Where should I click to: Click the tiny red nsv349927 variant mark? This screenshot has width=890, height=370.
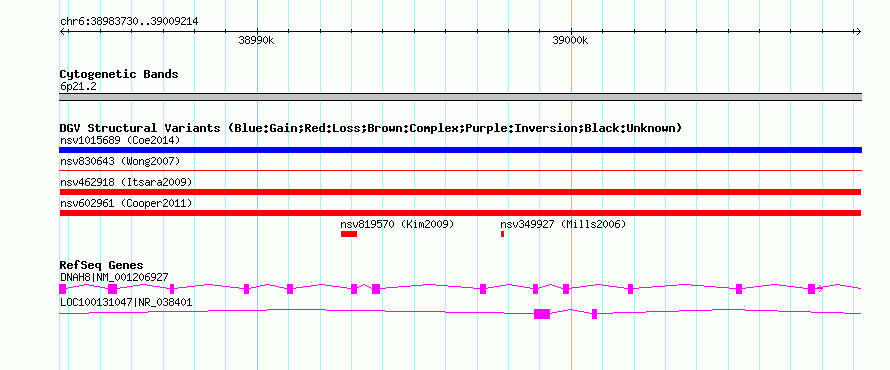502,234
